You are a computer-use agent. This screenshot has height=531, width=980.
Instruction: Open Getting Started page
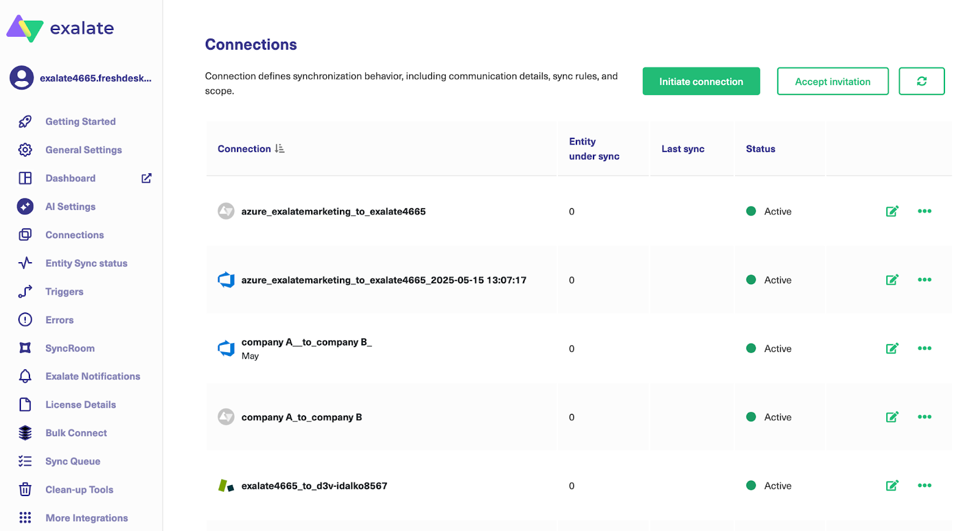81,121
